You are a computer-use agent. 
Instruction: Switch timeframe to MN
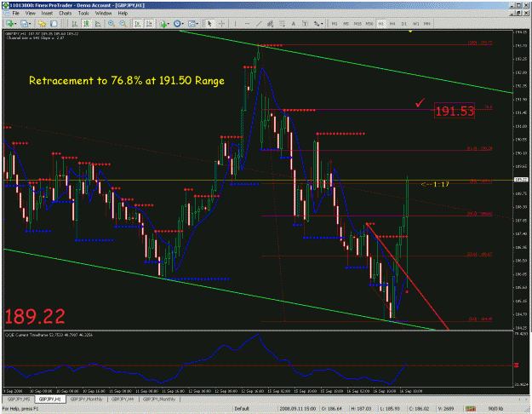pyautogui.click(x=427, y=24)
